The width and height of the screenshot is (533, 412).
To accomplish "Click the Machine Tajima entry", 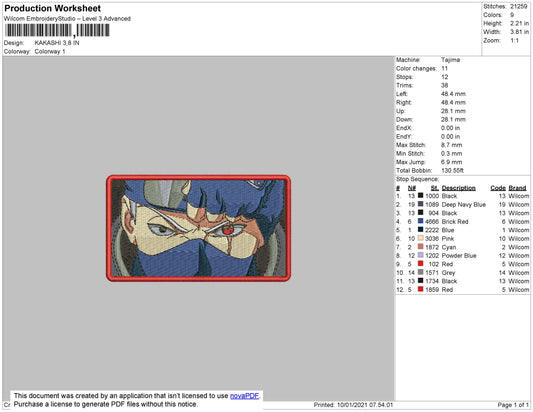I will [x=428, y=60].
